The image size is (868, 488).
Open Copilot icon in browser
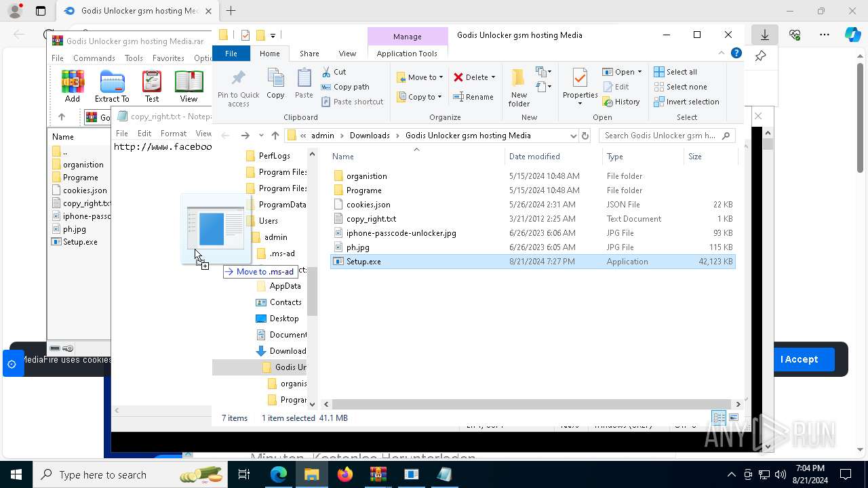pyautogui.click(x=852, y=35)
